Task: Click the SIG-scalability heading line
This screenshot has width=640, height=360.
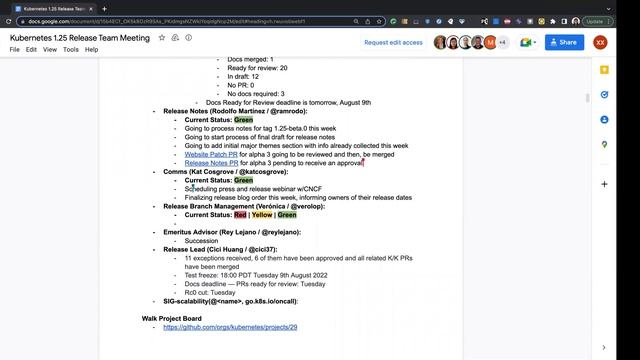Action: 231,301
